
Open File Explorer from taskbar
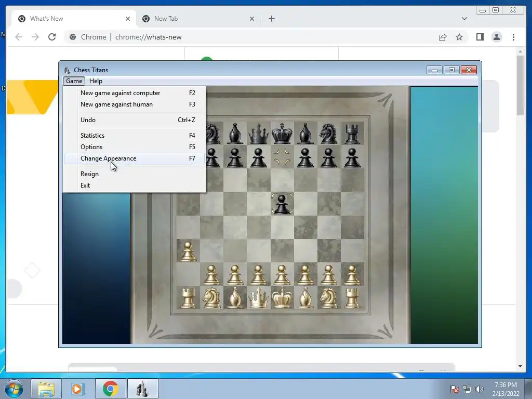46,389
